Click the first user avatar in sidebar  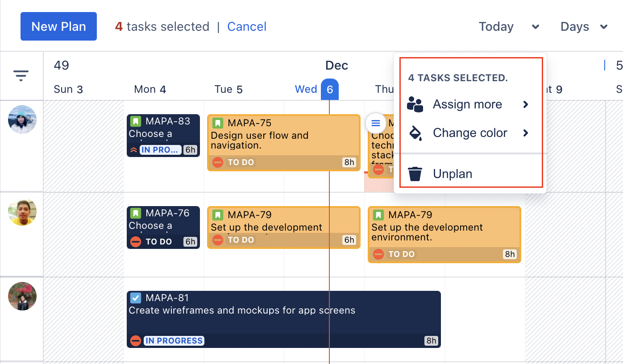click(22, 120)
